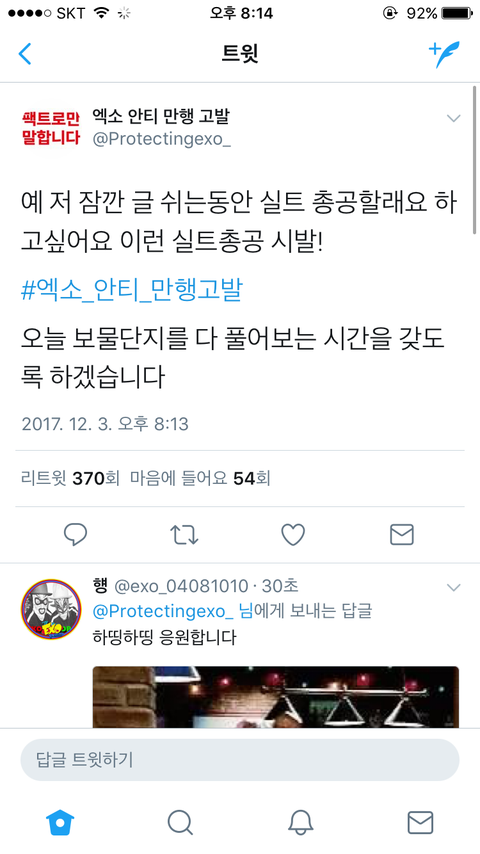Image resolution: width=480 pixels, height=854 pixels.
Task: Like the tweet with heart icon
Action: [x=293, y=535]
